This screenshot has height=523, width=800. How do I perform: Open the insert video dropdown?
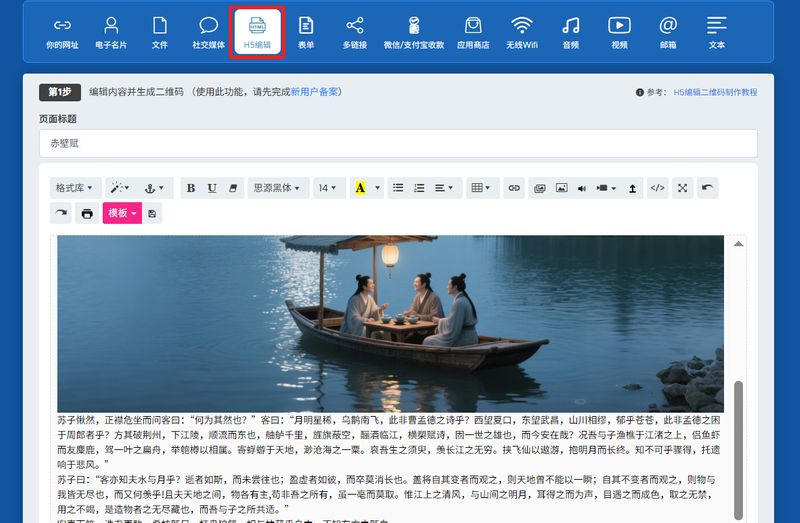[606, 188]
